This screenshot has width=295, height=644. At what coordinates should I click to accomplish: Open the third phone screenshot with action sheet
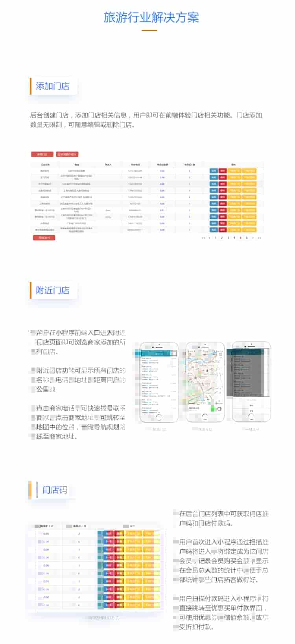[x=251, y=382]
